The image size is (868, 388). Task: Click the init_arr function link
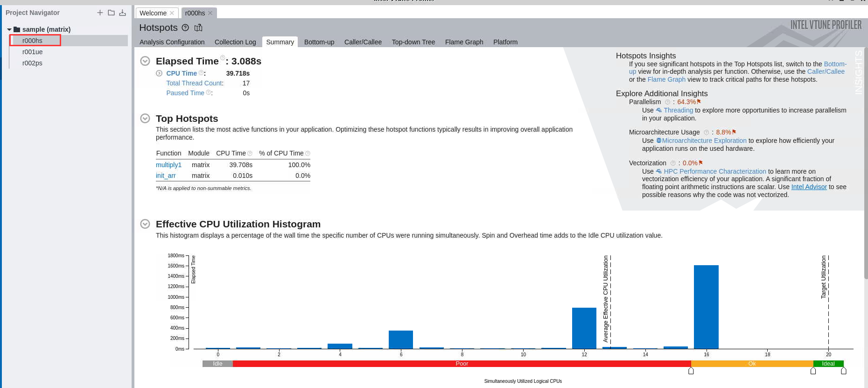tap(166, 176)
